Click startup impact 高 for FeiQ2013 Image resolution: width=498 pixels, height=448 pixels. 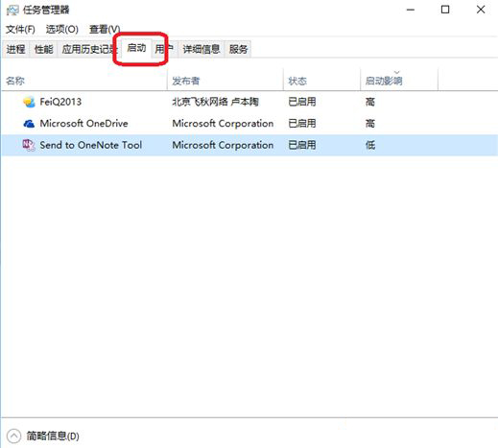tap(370, 102)
